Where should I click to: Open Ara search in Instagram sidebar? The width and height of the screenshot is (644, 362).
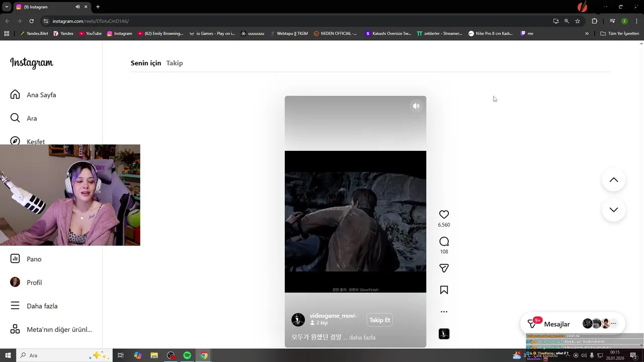(x=24, y=118)
